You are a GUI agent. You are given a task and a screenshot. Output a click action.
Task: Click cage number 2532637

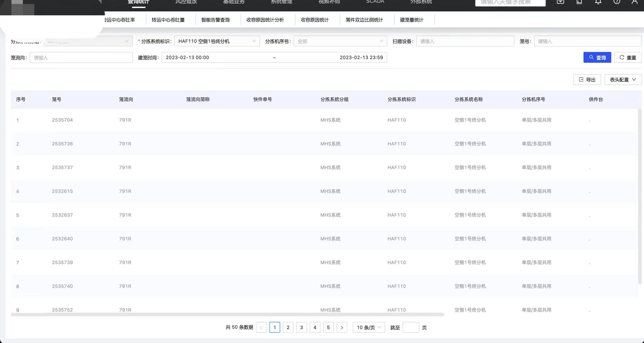(x=62, y=215)
